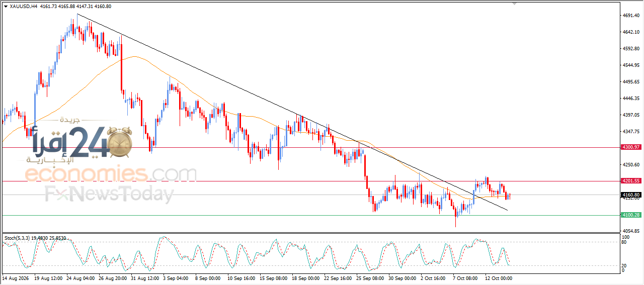Select the 4300.97 red price label
644x285 pixels.
[630, 147]
